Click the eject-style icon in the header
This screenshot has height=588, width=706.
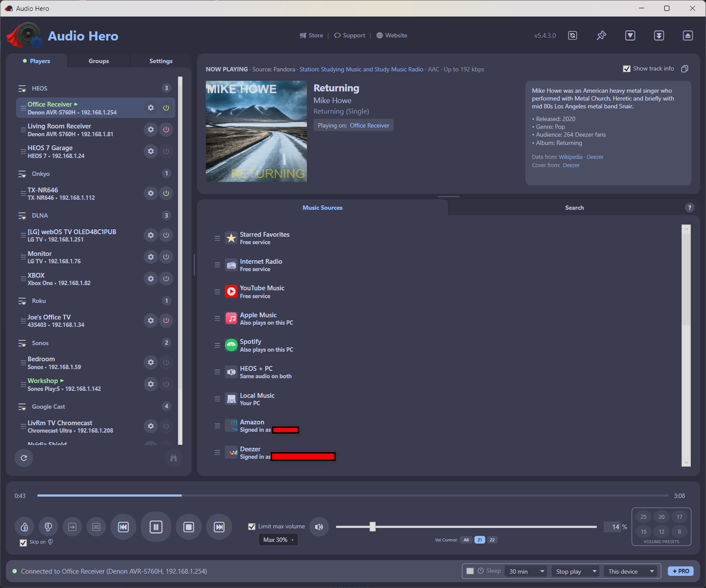[x=688, y=36]
